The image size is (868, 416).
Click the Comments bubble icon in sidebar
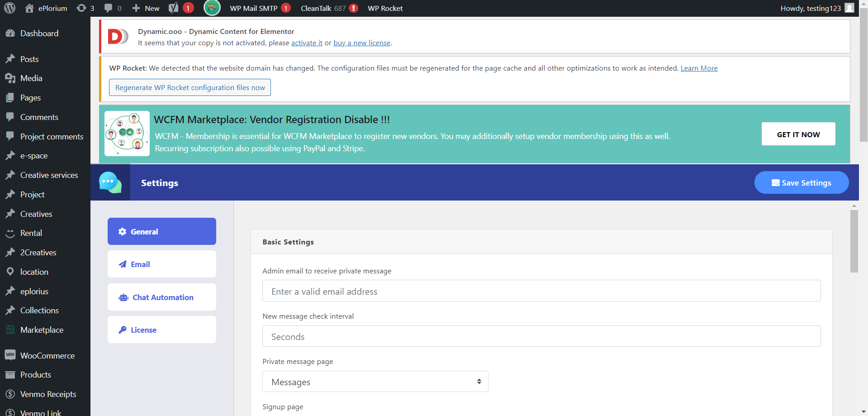(x=10, y=117)
